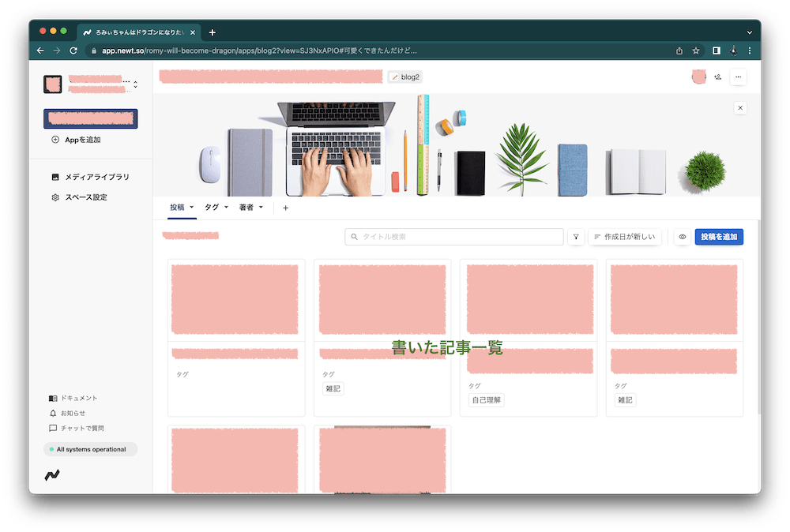The image size is (790, 532).
Task: Click the site lock icon in address bar
Action: click(x=94, y=51)
